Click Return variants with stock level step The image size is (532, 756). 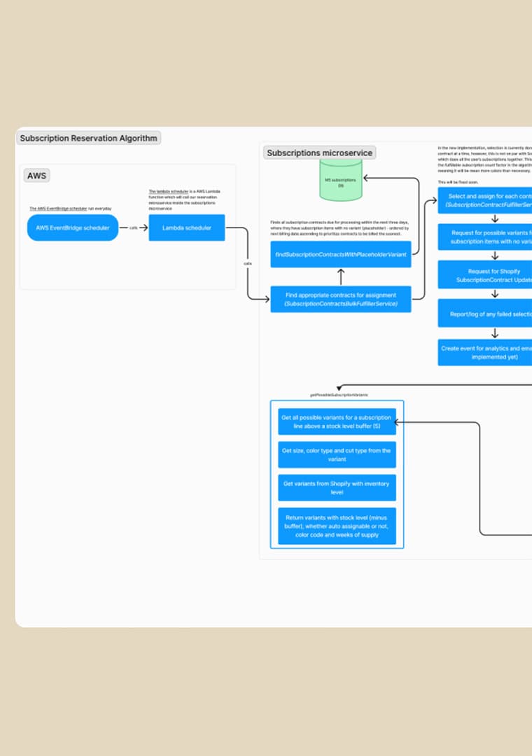(x=336, y=526)
